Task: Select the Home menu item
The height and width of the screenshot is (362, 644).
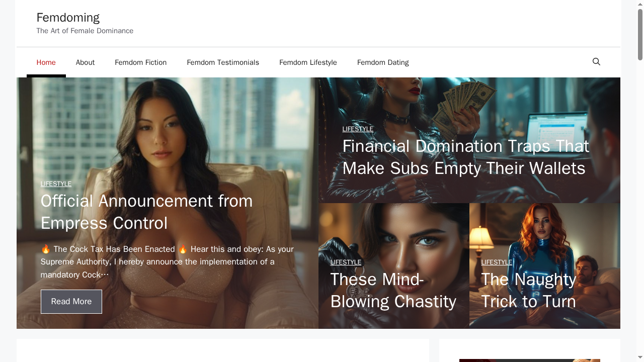Action: coord(46,62)
